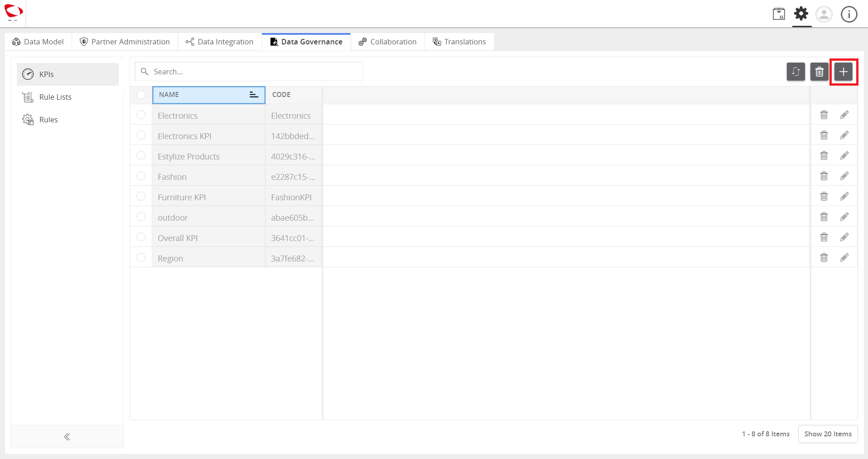Edit the Electronics KPI row

[844, 135]
